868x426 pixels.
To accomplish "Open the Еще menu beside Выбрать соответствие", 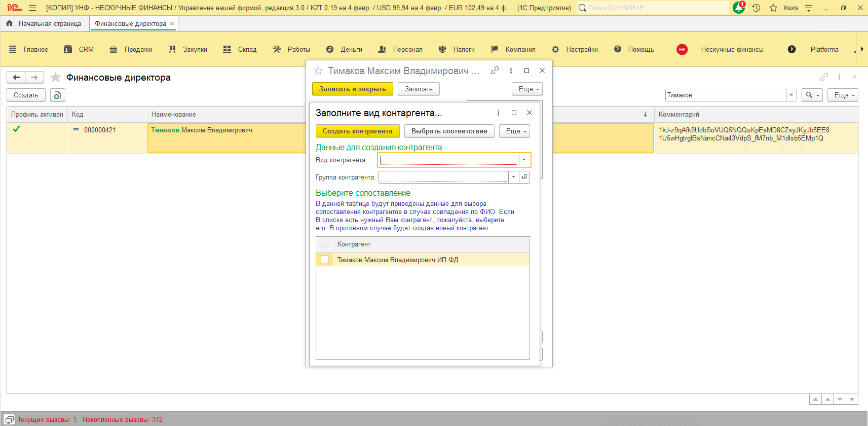I will tap(514, 131).
